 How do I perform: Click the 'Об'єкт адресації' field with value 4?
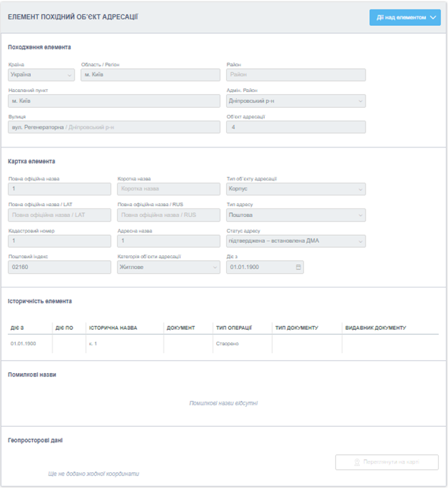pyautogui.click(x=295, y=127)
